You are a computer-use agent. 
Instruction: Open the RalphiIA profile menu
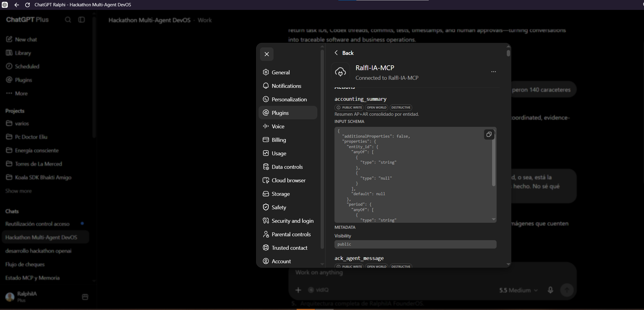pyautogui.click(x=21, y=297)
